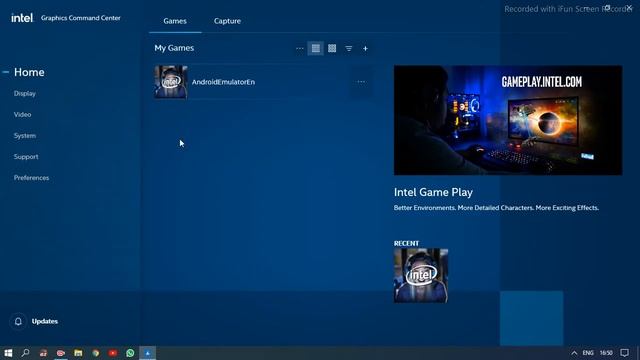The image size is (640, 360).
Task: Select the AndroidEmulatorEn game thumbnail
Action: point(171,82)
